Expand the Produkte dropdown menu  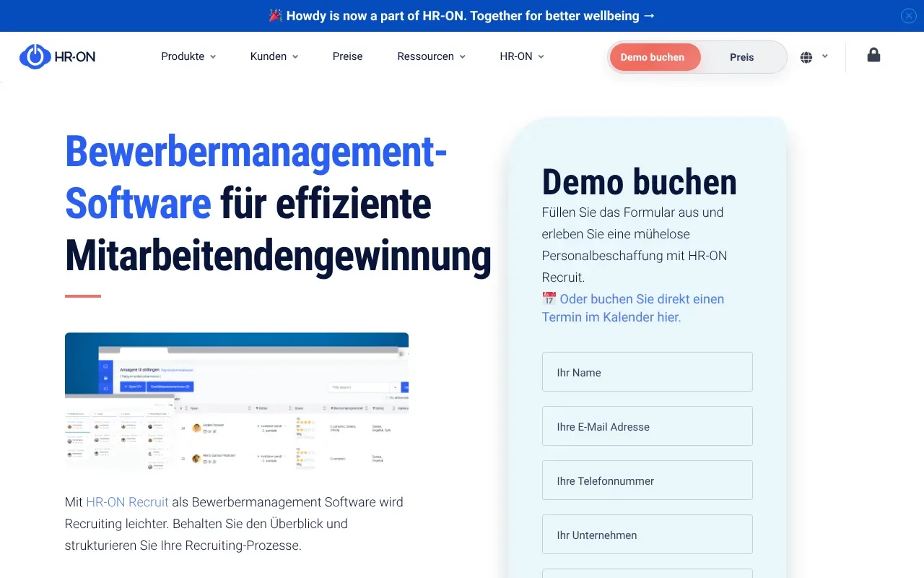(188, 56)
